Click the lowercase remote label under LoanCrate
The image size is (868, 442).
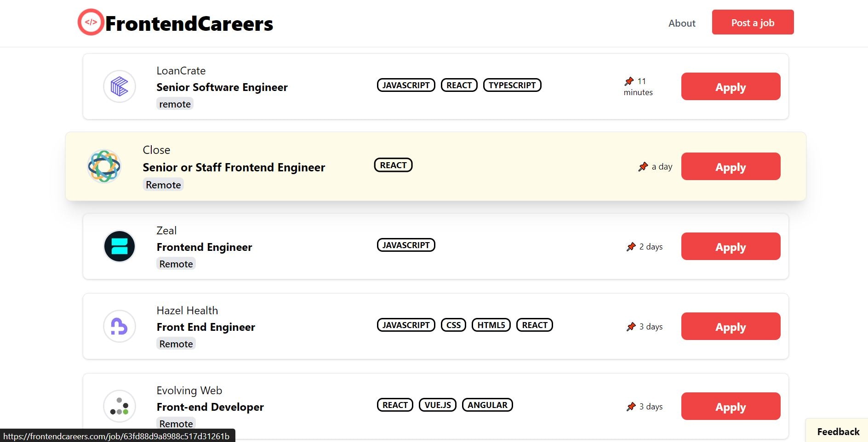(175, 104)
